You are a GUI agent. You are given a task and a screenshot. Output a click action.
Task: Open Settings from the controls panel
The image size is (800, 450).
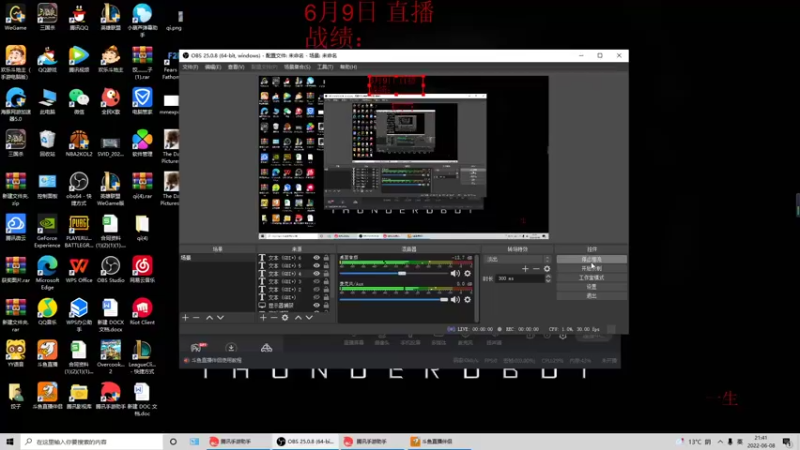(x=591, y=287)
